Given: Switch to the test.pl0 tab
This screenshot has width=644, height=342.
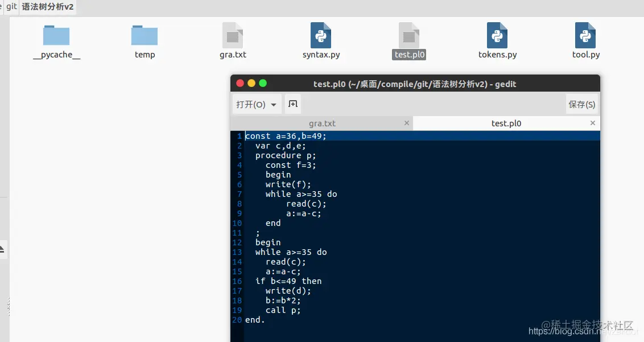Looking at the screenshot, I should (506, 123).
